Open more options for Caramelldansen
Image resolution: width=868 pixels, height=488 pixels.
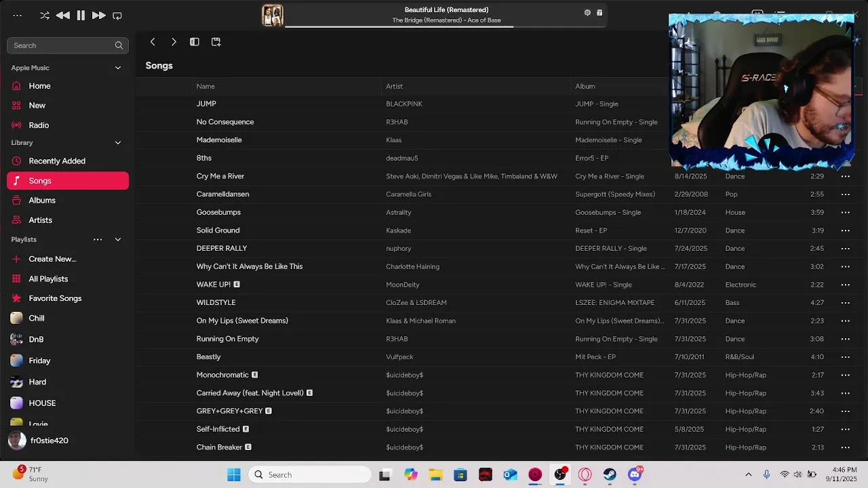click(x=846, y=195)
